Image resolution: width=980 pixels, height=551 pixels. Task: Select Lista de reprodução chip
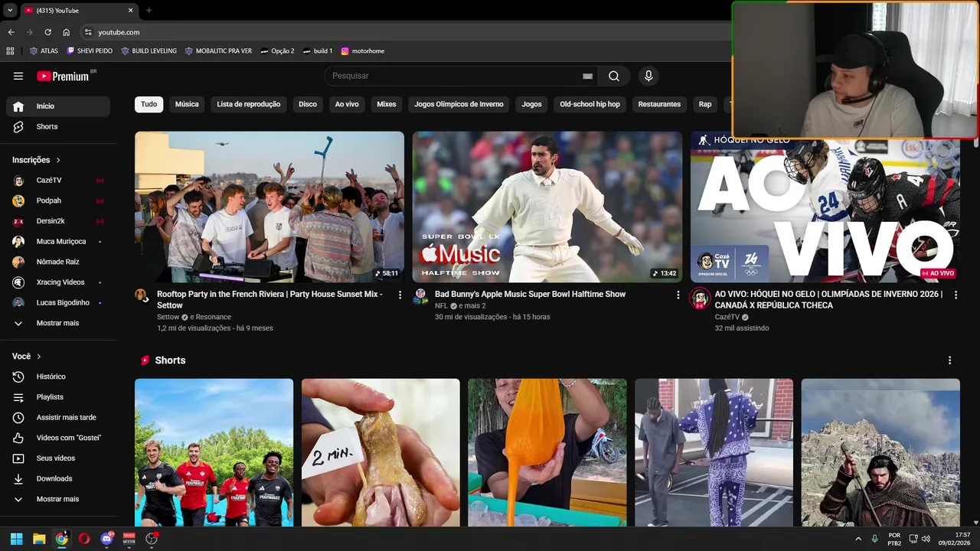pos(248,104)
